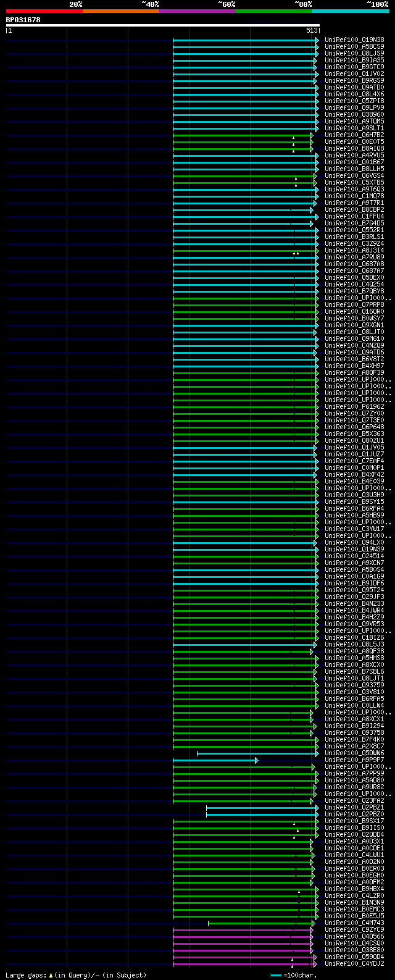This screenshot has height=980, width=395.
Task: Open hit UniRef100_Q19N38
Action: click(354, 40)
